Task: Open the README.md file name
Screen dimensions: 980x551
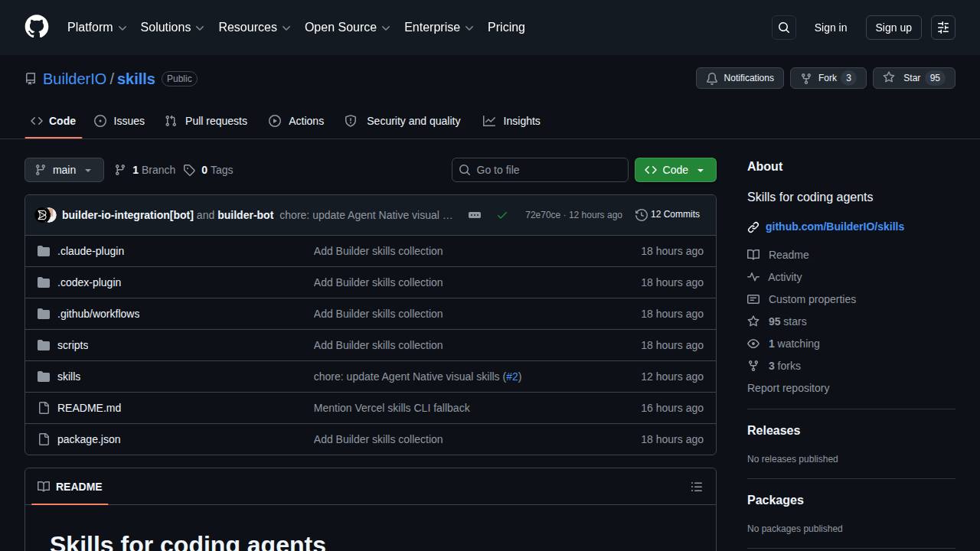Action: (x=89, y=408)
